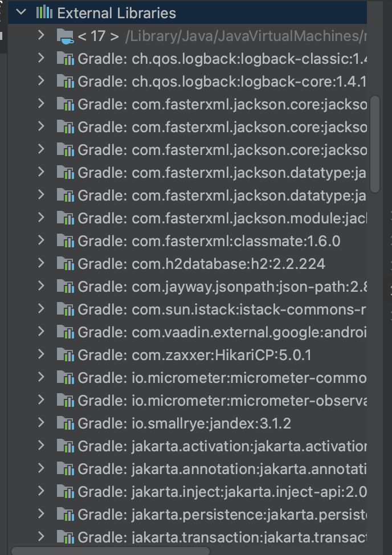Select 'Gradle: com.fasterxml.jackson.module' row text
This screenshot has width=392, height=555.
(222, 218)
